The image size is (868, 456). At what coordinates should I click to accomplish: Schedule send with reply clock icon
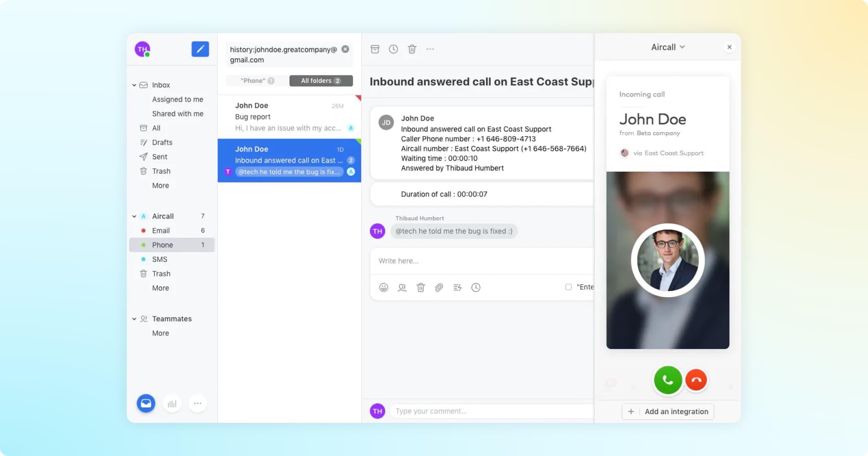[476, 287]
